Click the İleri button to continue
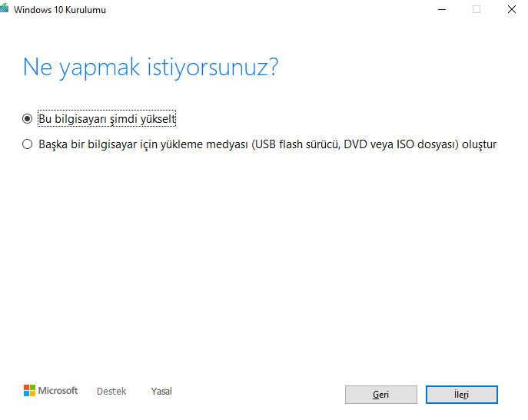The image size is (528, 420). pos(461,395)
